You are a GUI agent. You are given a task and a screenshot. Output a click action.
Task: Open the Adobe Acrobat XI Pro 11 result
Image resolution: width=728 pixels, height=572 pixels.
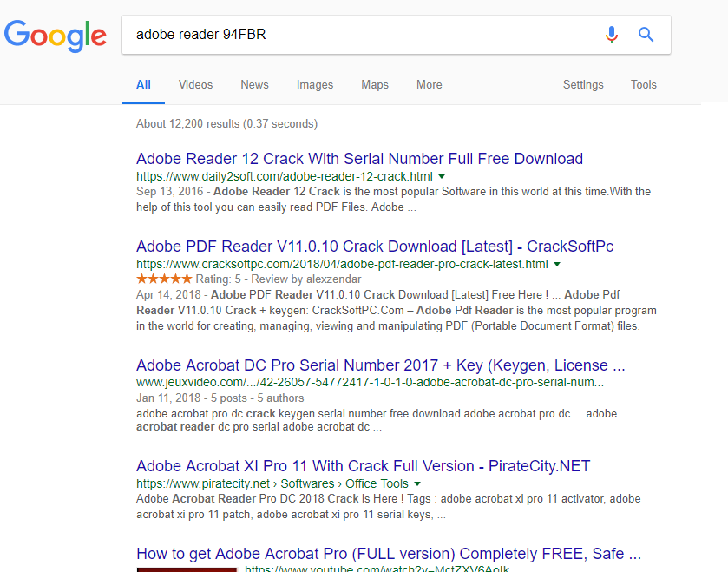point(363,466)
